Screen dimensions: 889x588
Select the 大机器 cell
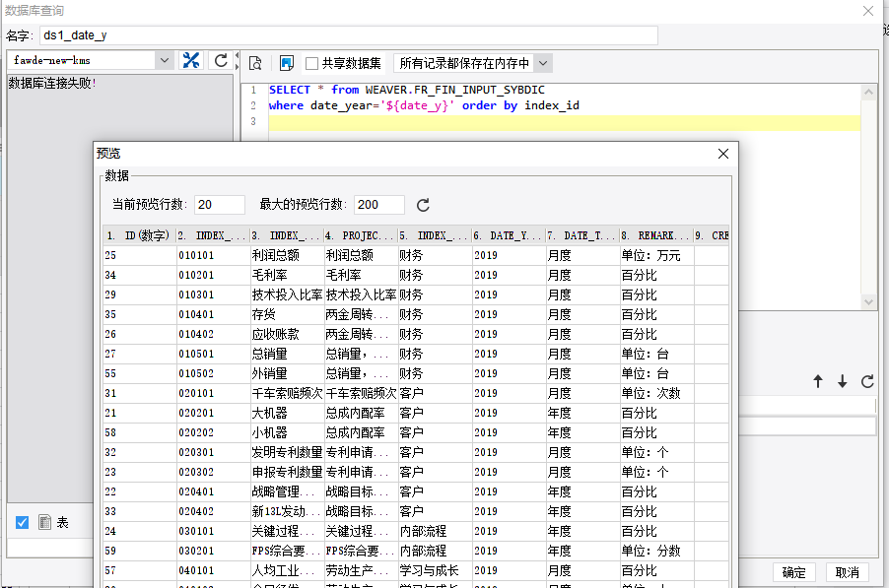[x=287, y=413]
